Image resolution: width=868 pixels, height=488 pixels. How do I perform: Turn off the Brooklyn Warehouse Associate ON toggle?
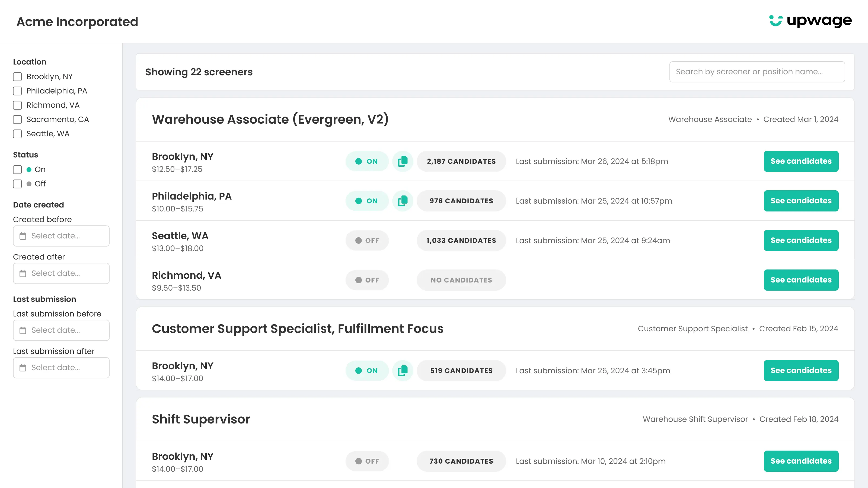coord(367,161)
